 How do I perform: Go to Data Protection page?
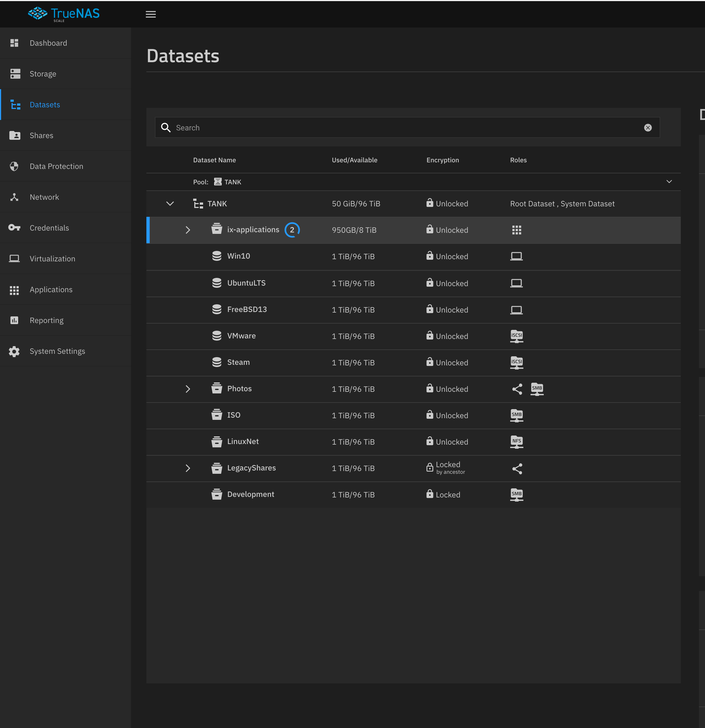point(56,166)
